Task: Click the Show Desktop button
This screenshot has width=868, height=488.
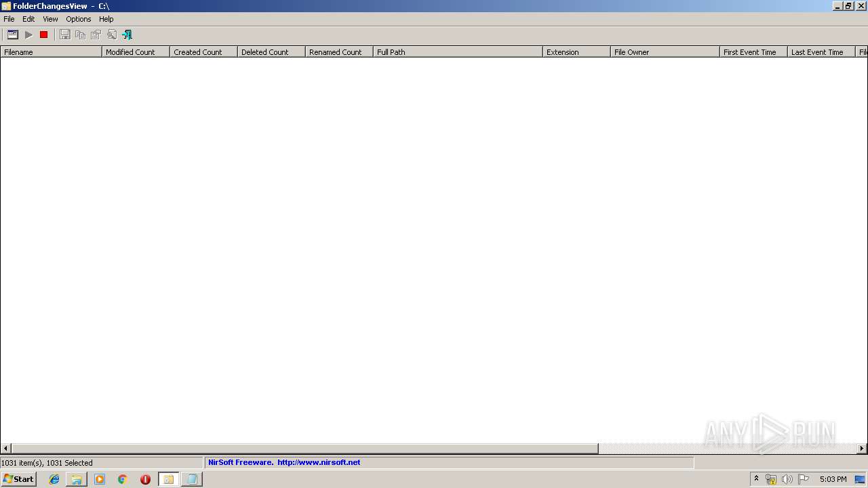Action: coord(861,479)
